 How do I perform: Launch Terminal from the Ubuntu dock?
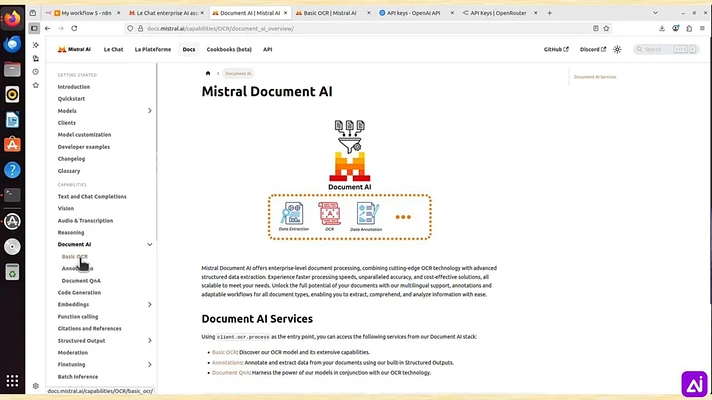[12, 195]
